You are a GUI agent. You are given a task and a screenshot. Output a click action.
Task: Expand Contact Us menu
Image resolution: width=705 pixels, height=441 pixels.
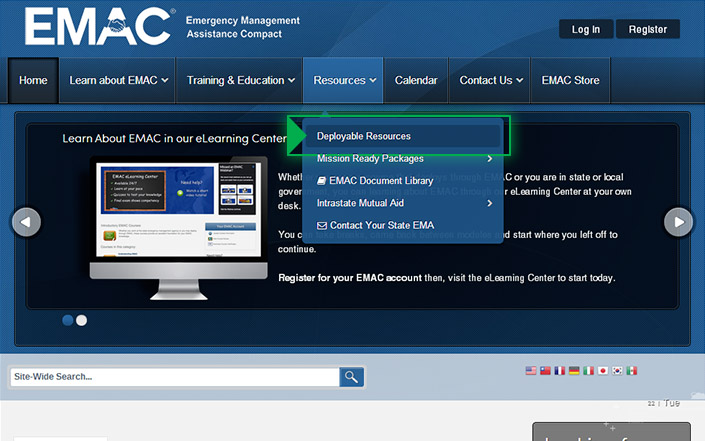point(490,80)
